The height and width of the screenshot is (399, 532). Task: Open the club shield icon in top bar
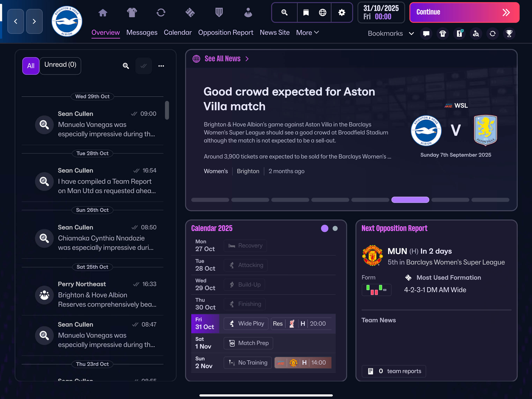tap(219, 12)
